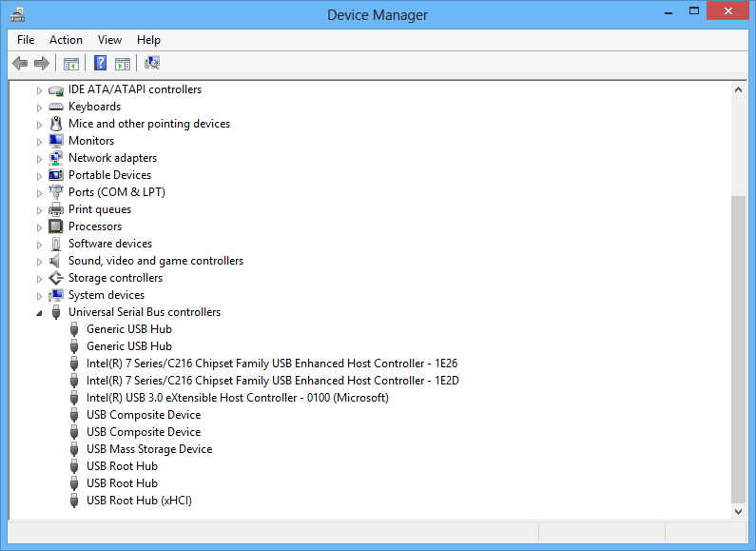Expand Sound, video and game controllers
Viewport: 756px width, 551px height.
pos(39,262)
